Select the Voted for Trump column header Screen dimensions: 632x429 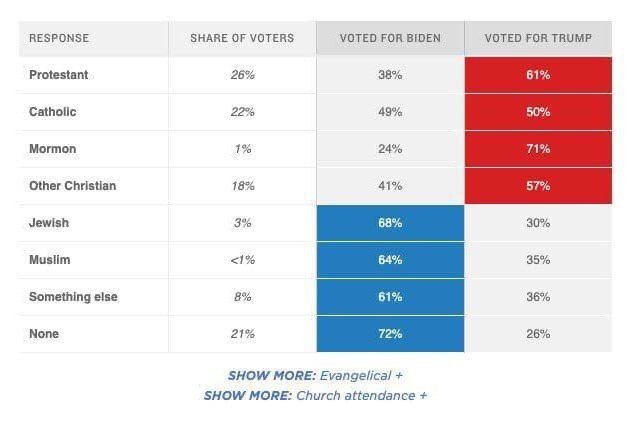tap(538, 38)
